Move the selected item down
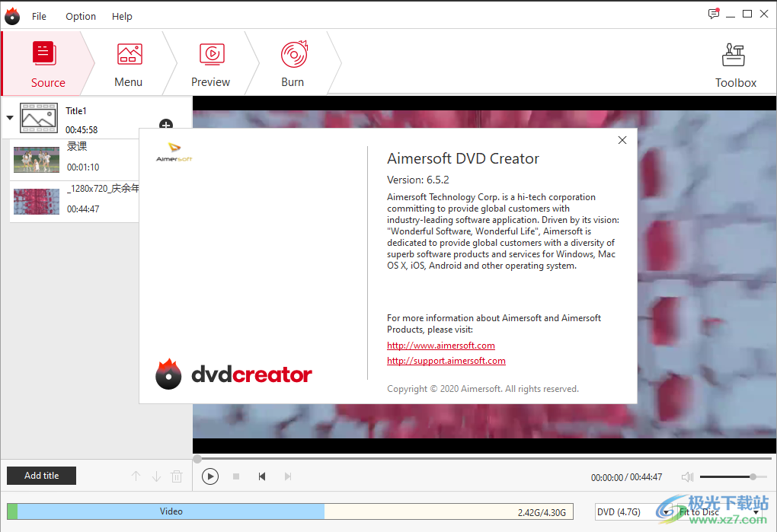The height and width of the screenshot is (532, 777). point(157,476)
